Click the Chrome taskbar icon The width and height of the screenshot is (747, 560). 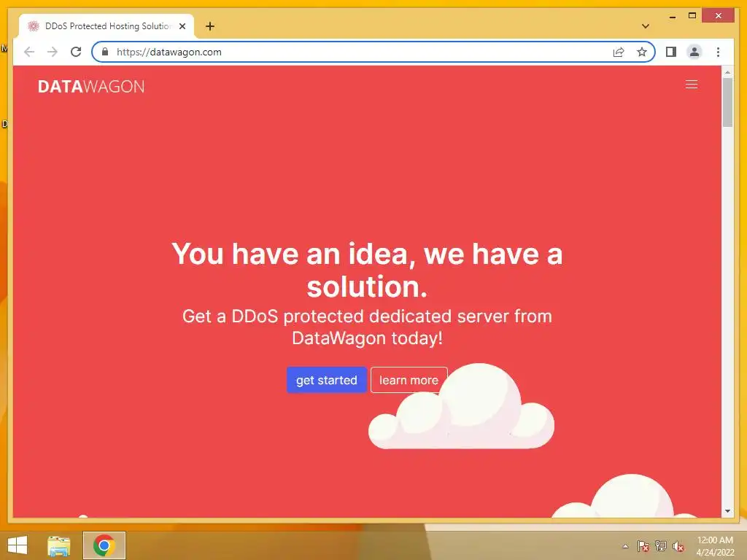click(x=104, y=545)
